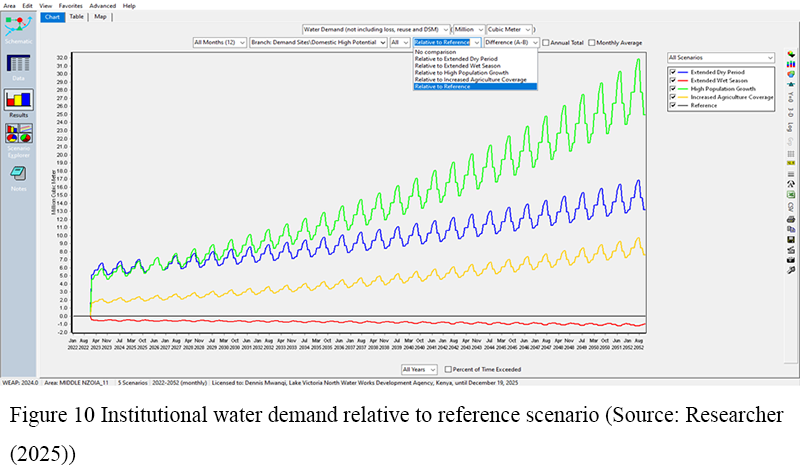Expand the All Months (12) dropdown
Viewport: 800px width, 475px height.
(220, 43)
